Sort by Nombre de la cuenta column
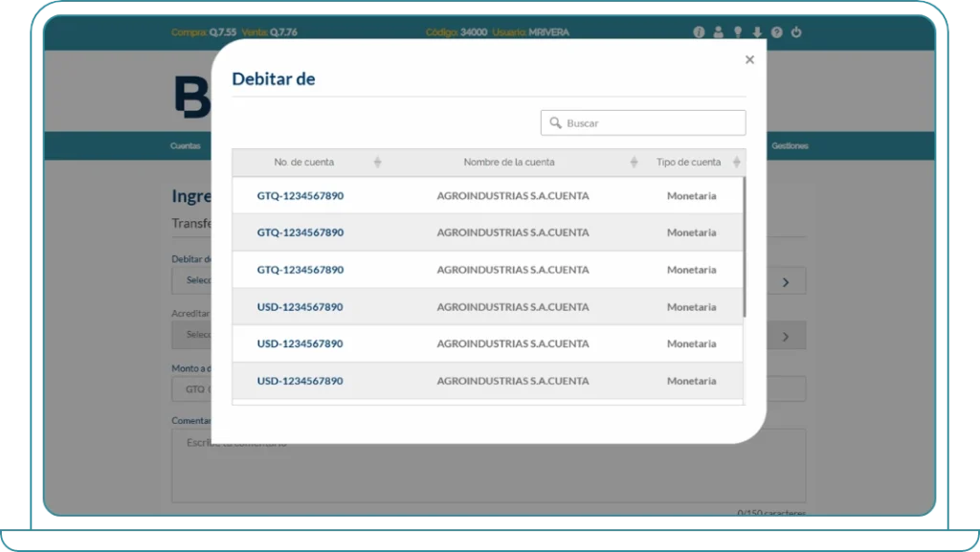Screen dimensions: 980x552 pos(634,163)
